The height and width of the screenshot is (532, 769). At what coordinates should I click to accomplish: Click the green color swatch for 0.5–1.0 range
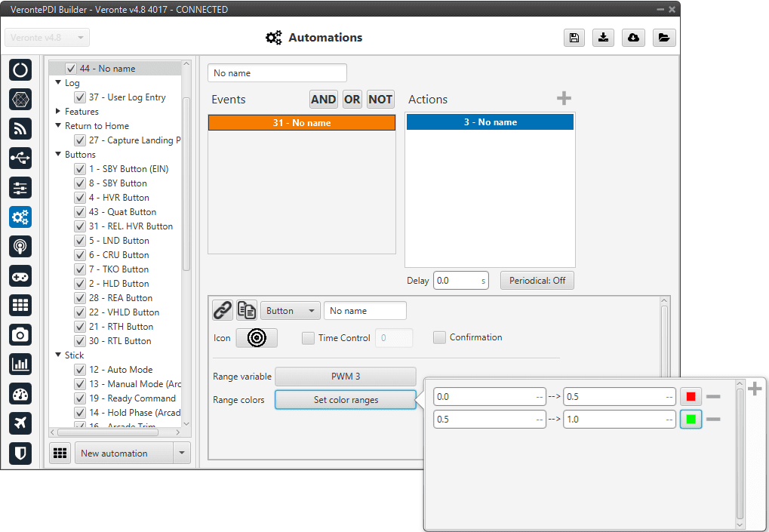(x=691, y=419)
